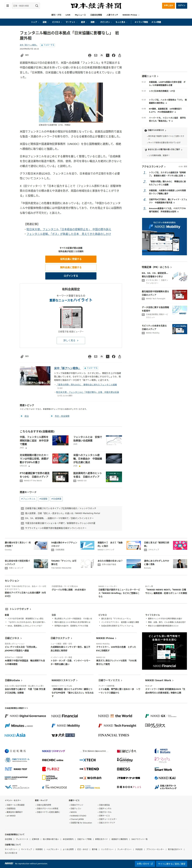
Task: Click the ログイン button in the header
Action: [182, 5]
